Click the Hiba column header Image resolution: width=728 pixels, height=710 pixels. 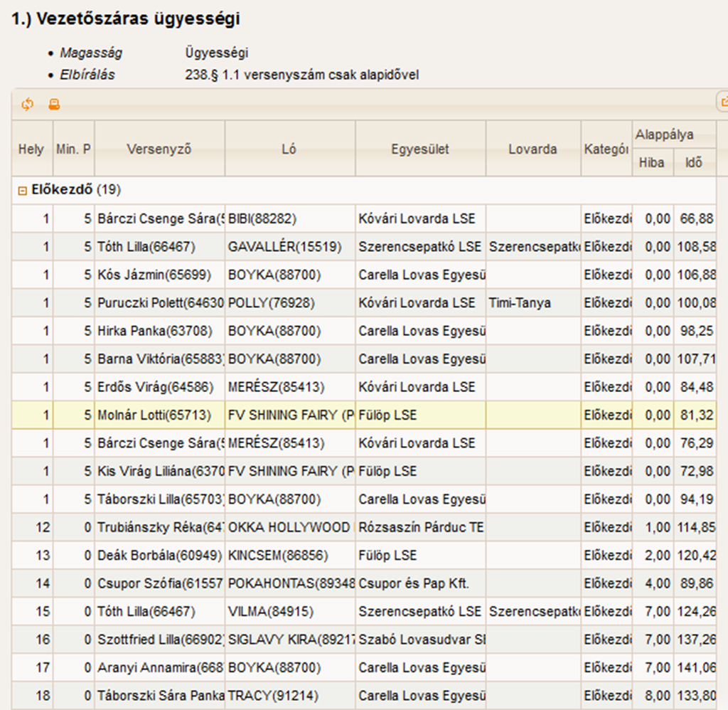652,163
